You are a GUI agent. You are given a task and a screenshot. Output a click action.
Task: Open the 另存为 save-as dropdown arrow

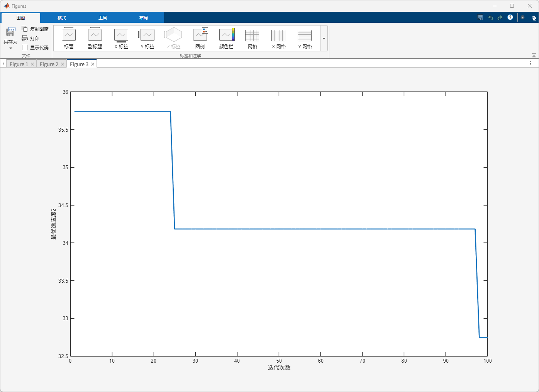click(x=10, y=48)
